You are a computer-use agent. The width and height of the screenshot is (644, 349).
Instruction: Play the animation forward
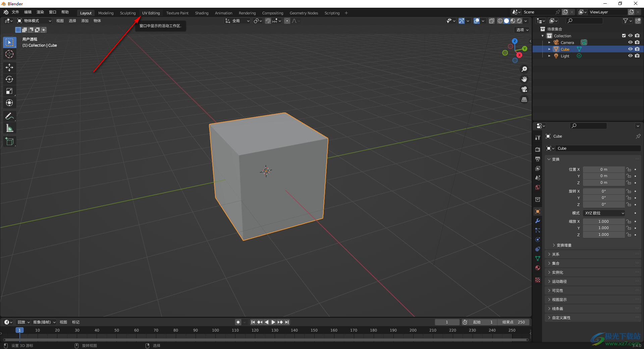click(273, 322)
